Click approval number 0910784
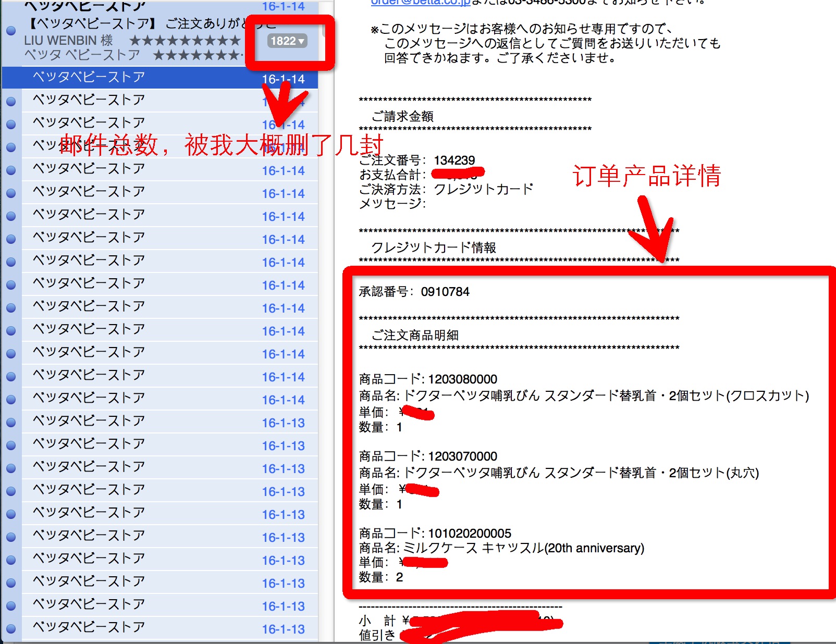The image size is (836, 644). pyautogui.click(x=445, y=291)
